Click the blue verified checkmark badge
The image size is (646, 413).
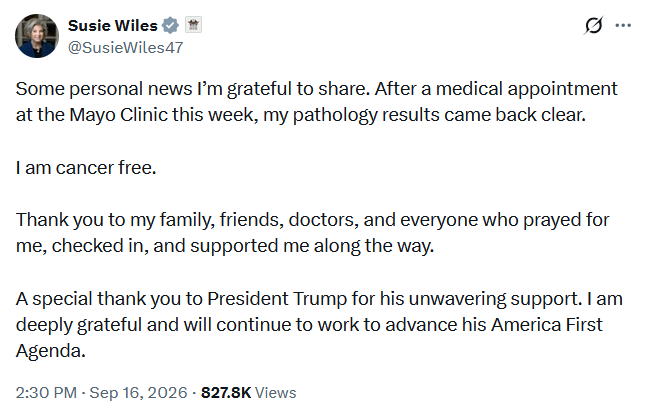pos(170,26)
